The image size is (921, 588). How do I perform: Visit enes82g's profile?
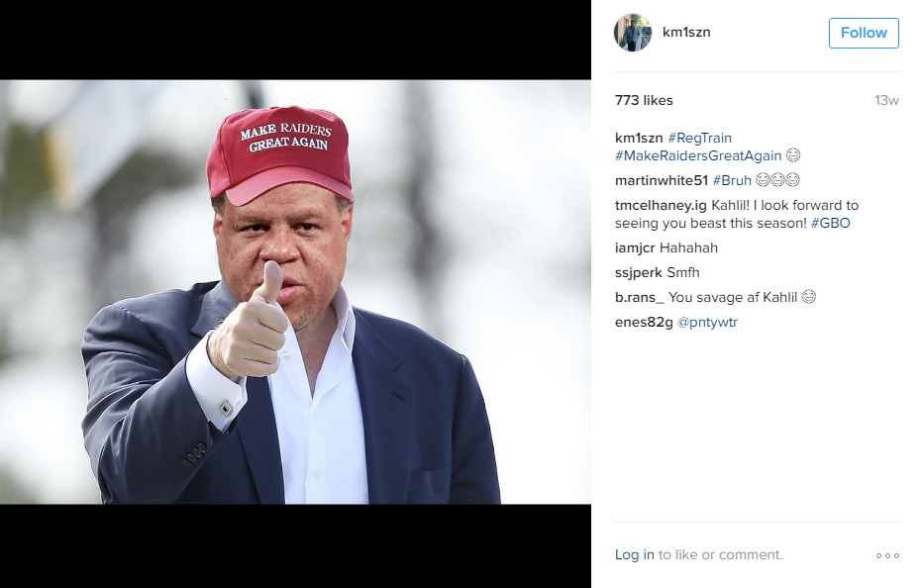pyautogui.click(x=644, y=322)
